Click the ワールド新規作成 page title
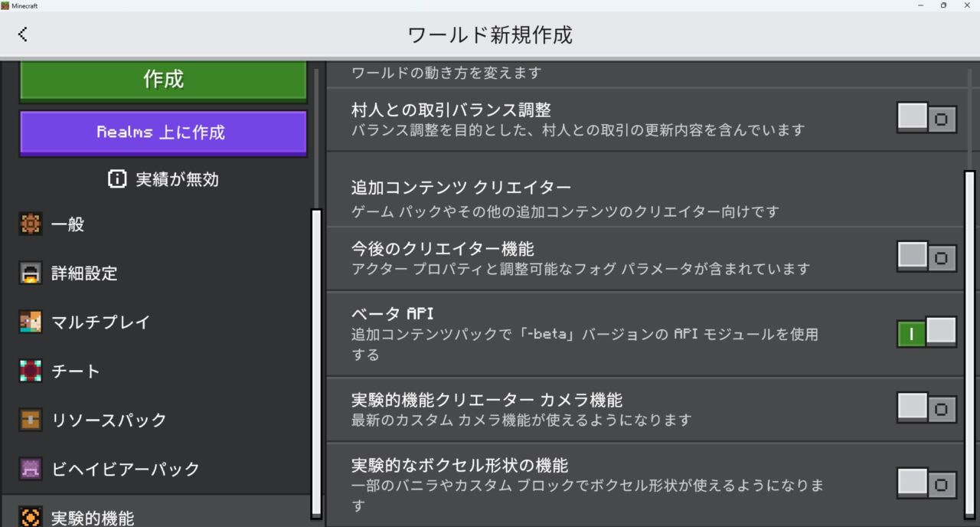The width and height of the screenshot is (980, 527). [490, 34]
